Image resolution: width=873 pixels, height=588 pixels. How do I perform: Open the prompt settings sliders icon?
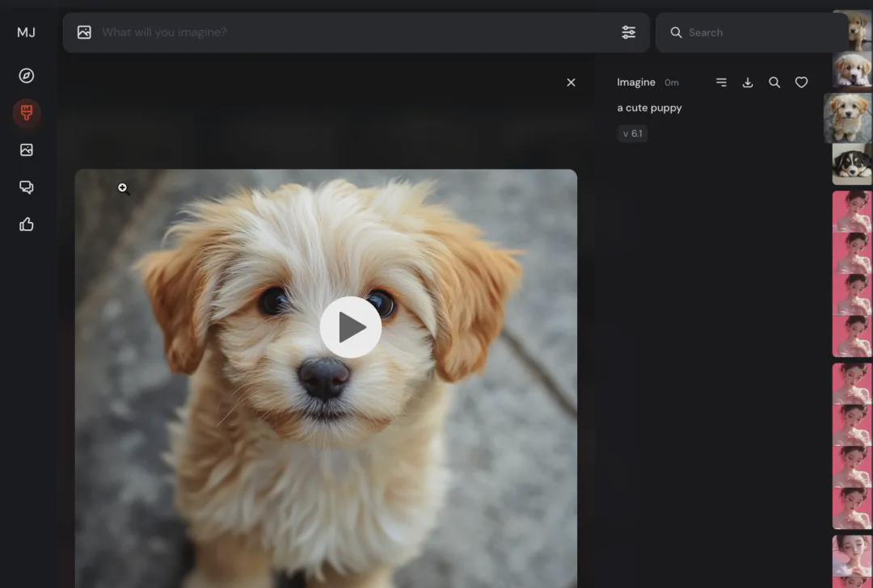point(629,32)
